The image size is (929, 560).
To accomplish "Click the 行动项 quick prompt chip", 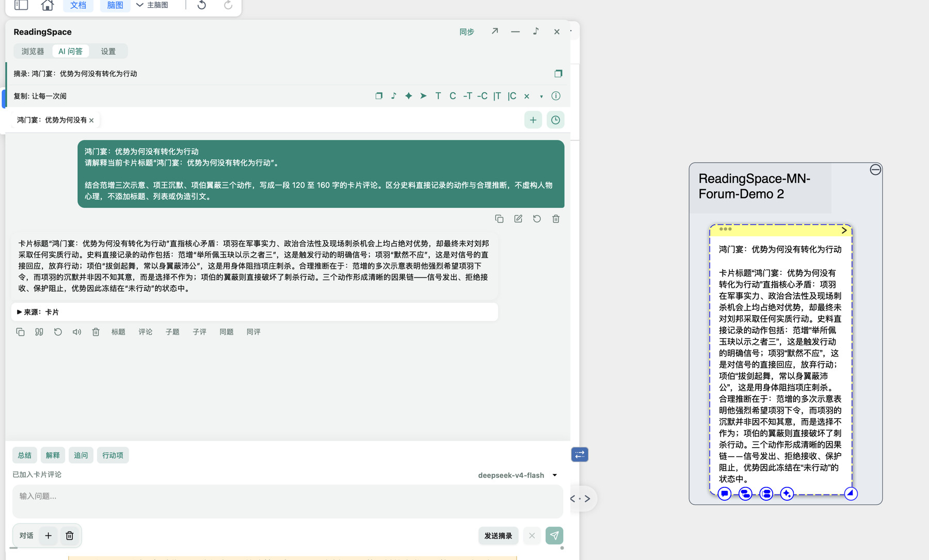I will (x=113, y=455).
